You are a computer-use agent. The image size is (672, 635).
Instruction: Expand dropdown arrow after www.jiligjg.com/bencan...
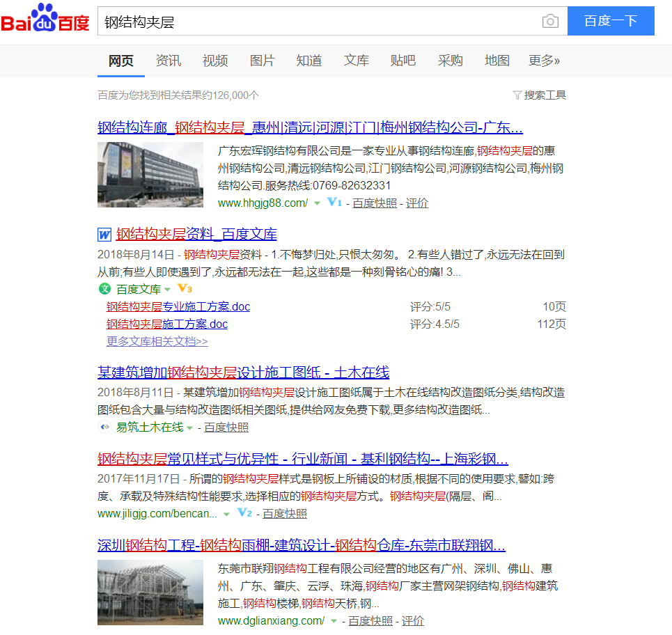[x=227, y=514]
